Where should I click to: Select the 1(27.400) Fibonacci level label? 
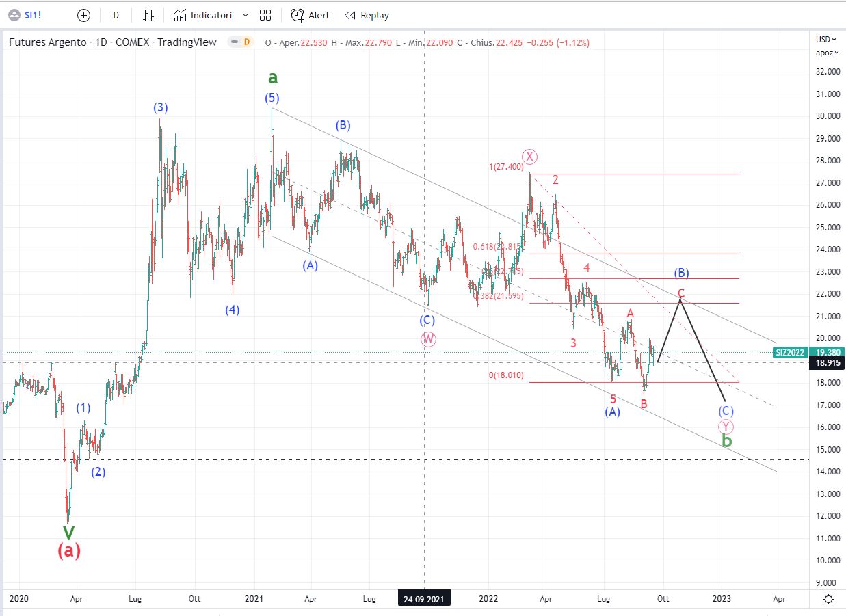[x=505, y=167]
